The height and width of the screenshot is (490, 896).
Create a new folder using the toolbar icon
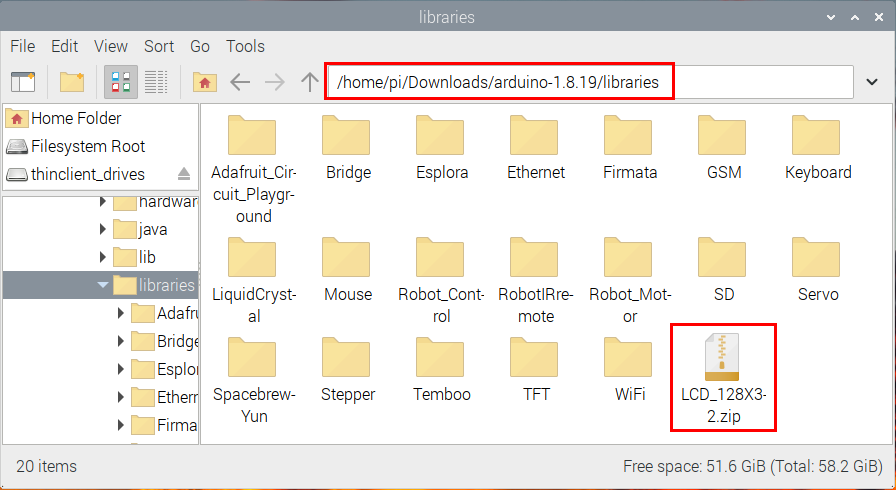[71, 81]
